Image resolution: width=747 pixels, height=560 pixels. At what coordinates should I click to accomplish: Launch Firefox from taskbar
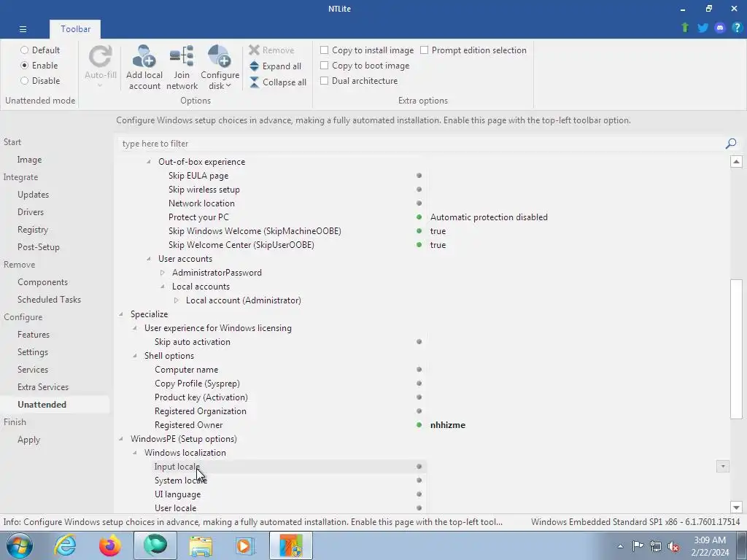click(110, 545)
